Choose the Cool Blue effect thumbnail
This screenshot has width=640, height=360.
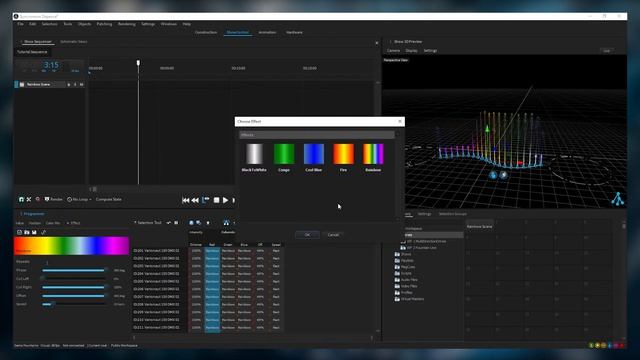click(x=313, y=154)
